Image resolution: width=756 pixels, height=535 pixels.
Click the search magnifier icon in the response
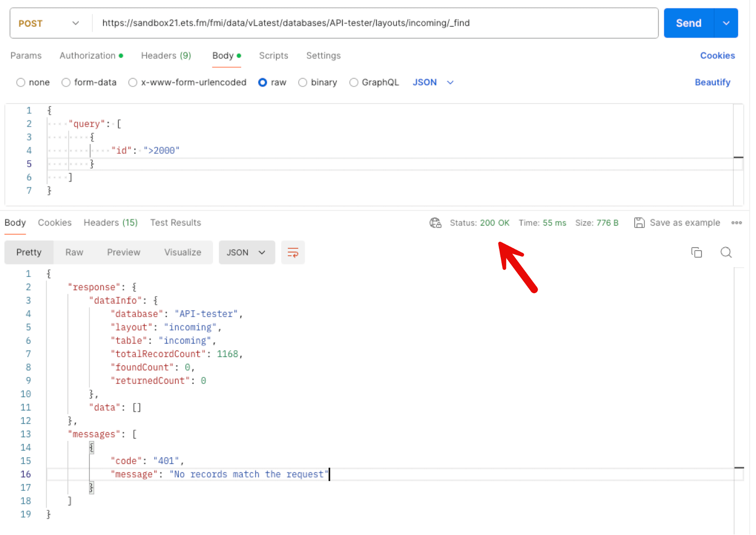[726, 253]
